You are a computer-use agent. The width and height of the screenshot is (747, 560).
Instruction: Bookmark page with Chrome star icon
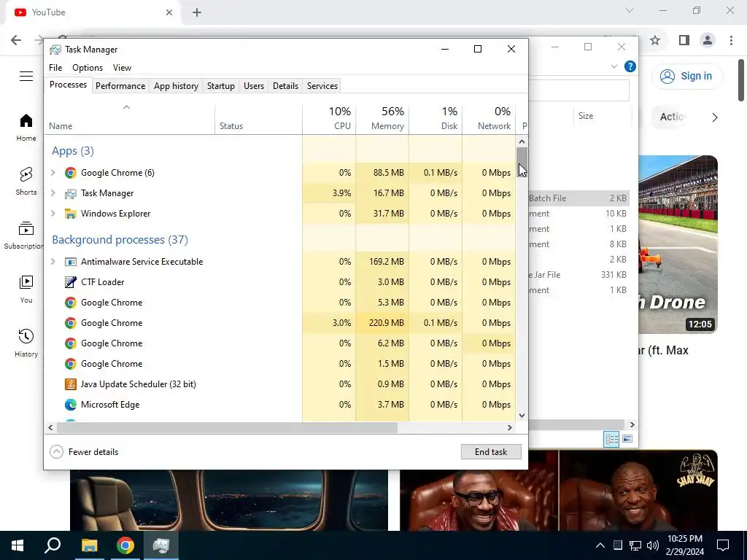coord(655,41)
